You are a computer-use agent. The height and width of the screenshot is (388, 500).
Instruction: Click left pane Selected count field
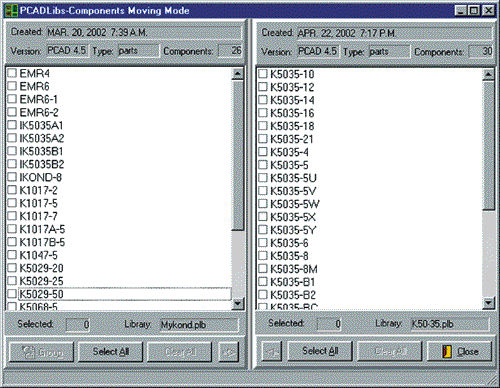pos(78,325)
